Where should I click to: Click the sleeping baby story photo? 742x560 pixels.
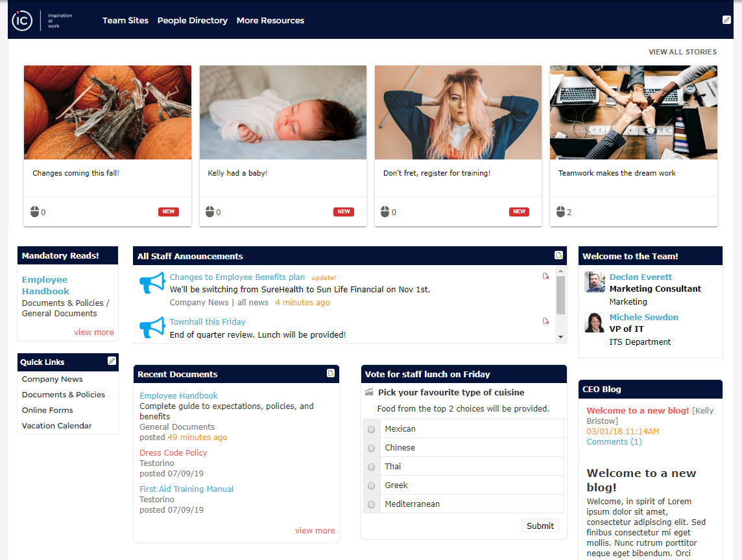pyautogui.click(x=283, y=111)
